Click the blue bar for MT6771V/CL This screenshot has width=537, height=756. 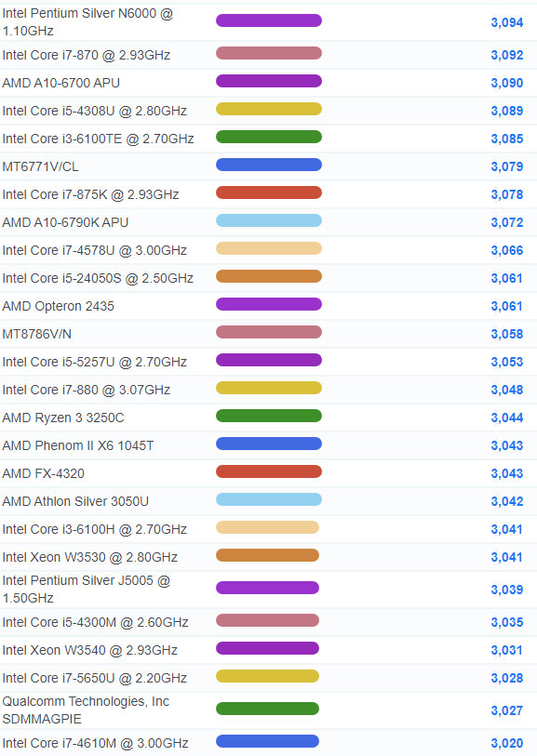pos(269,165)
